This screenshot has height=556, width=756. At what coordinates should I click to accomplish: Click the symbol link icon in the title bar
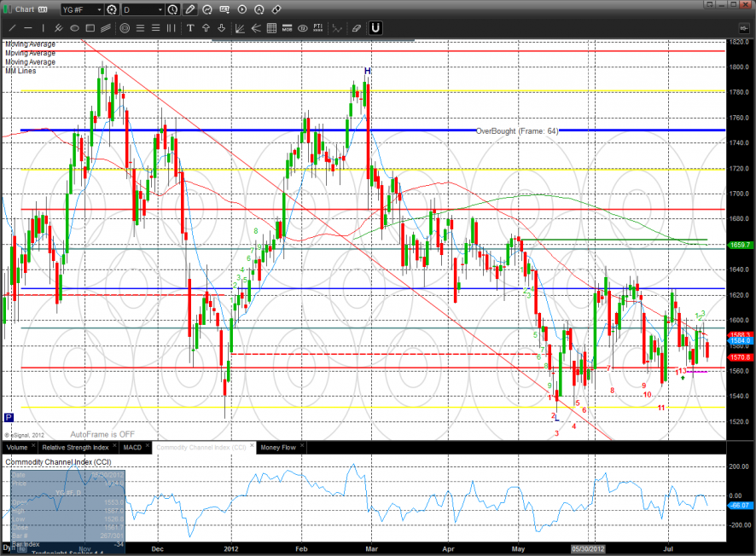point(276,9)
